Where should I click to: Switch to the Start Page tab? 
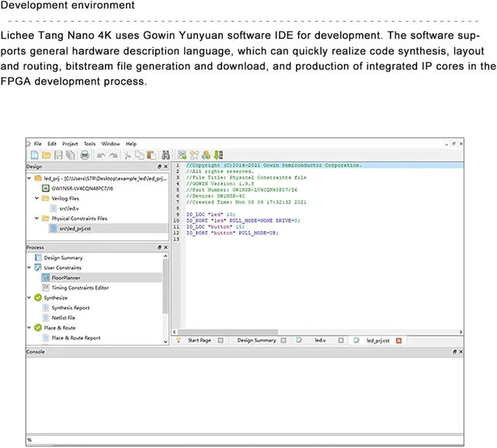click(x=200, y=340)
